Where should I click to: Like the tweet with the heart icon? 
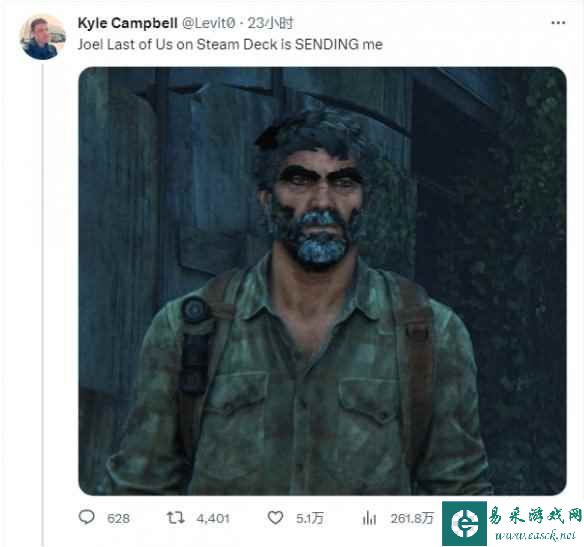(x=276, y=518)
